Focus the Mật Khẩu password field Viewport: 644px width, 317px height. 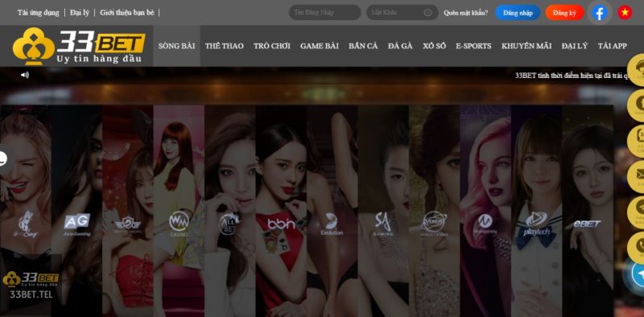point(402,12)
